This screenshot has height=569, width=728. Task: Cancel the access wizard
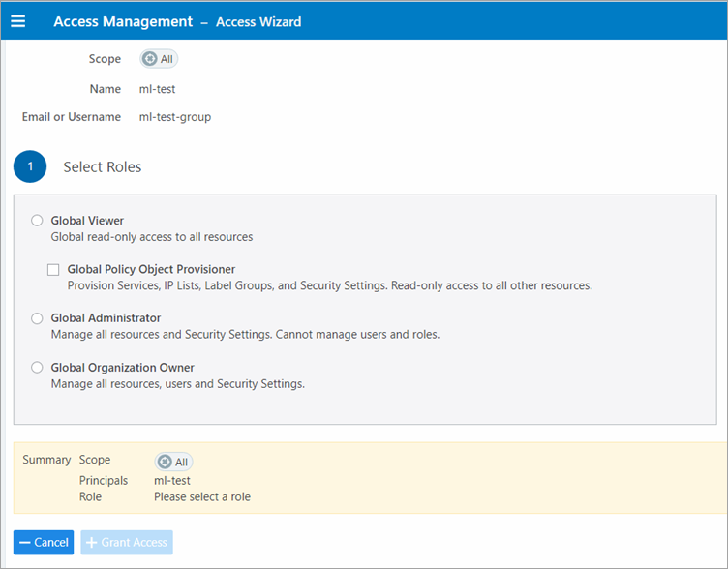pos(44,543)
